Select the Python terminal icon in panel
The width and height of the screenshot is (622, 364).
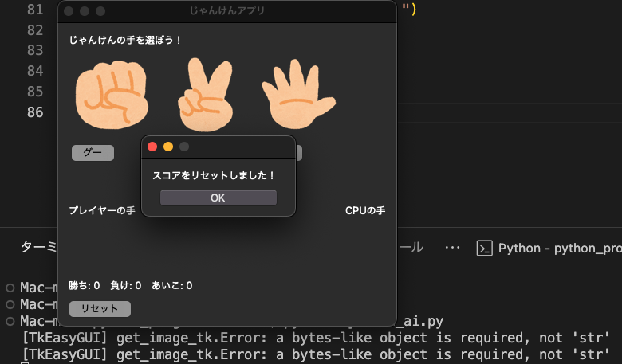tap(484, 249)
